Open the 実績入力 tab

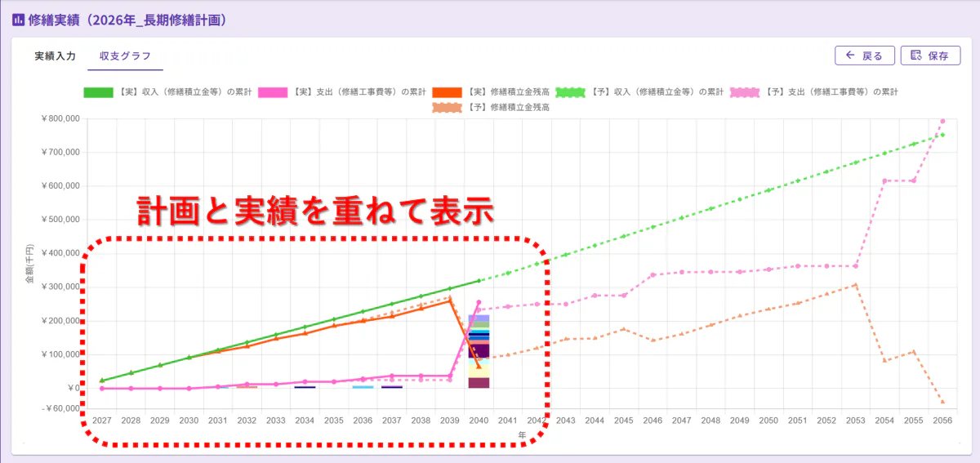coord(55,56)
